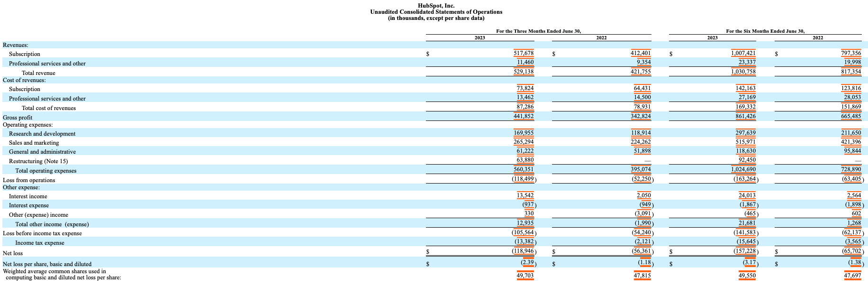Screen dimensions: 868x286
Task: Click the 'Operating expenses:' section label
Action: [27, 125]
